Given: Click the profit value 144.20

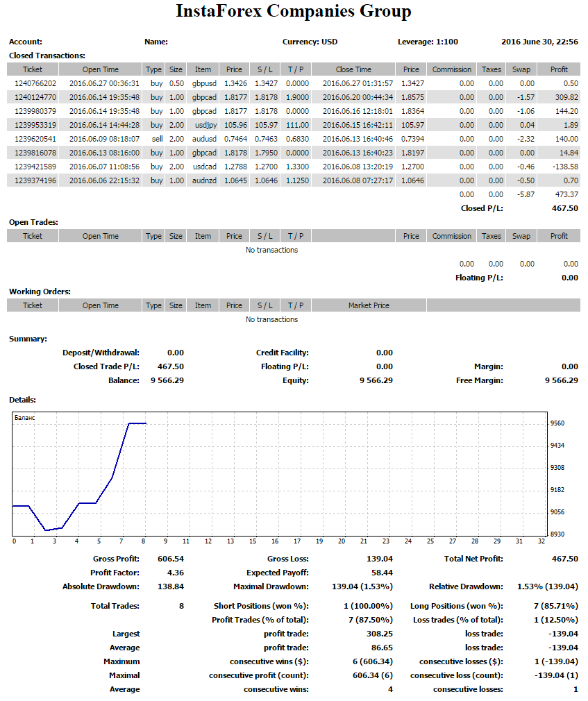Looking at the screenshot, I should coord(566,111).
